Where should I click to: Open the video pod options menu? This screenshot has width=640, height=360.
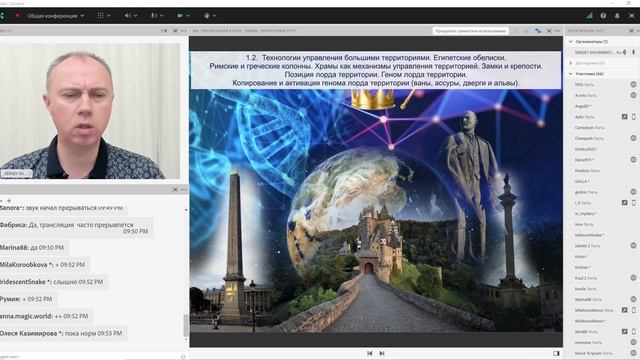pyautogui.click(x=184, y=31)
